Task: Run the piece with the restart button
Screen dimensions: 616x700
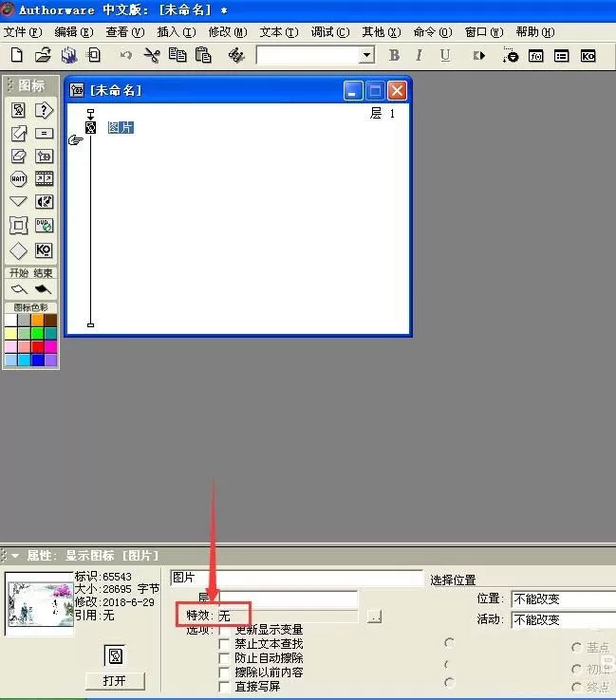Action: 478,56
